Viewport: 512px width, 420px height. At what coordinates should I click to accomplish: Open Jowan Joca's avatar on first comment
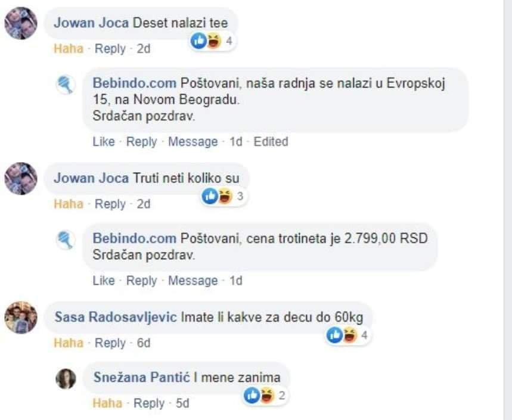click(21, 23)
